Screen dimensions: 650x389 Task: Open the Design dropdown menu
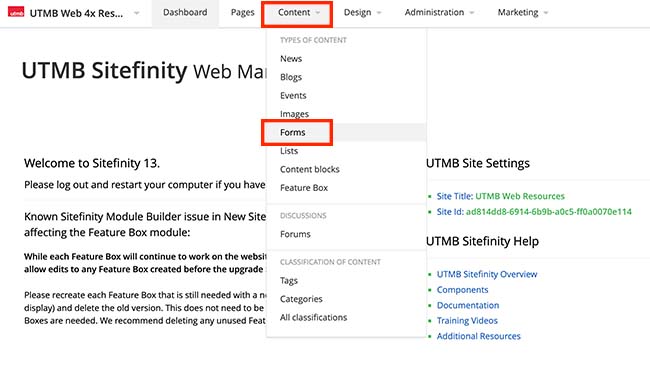(362, 13)
